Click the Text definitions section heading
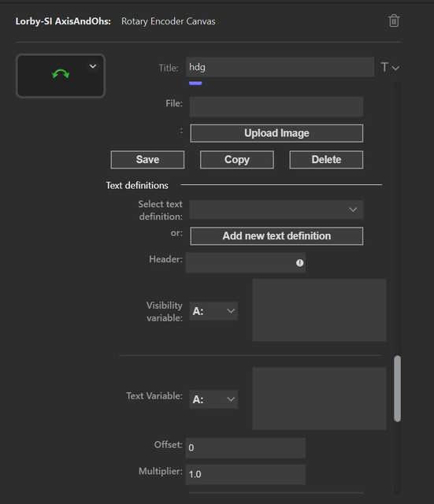The width and height of the screenshot is (434, 504). coord(137,186)
